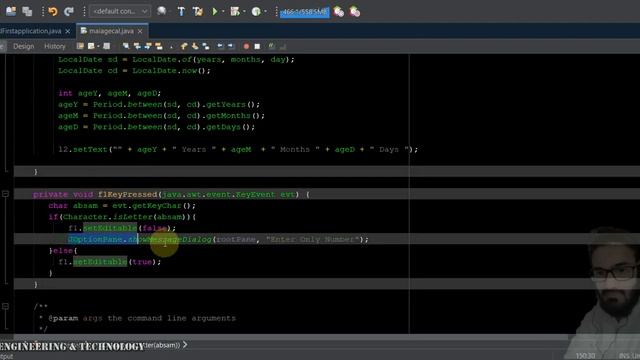Click the memory usage bar to run garbage collection

[x=304, y=12]
